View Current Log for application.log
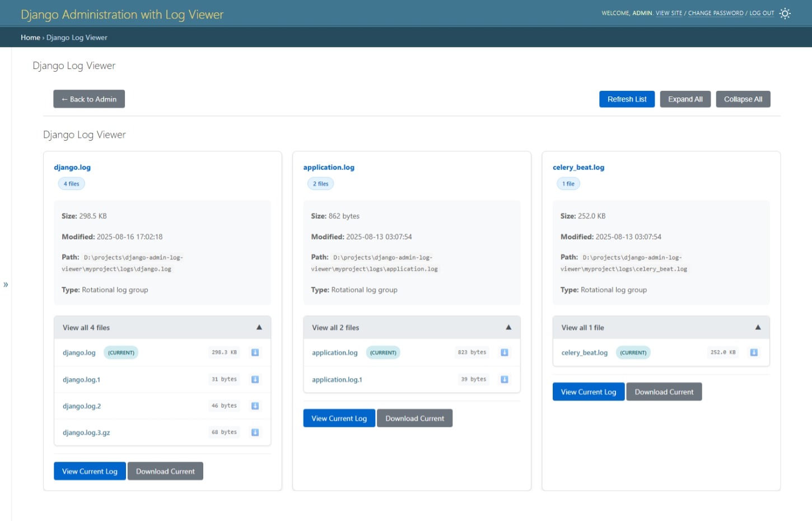 [x=339, y=418]
